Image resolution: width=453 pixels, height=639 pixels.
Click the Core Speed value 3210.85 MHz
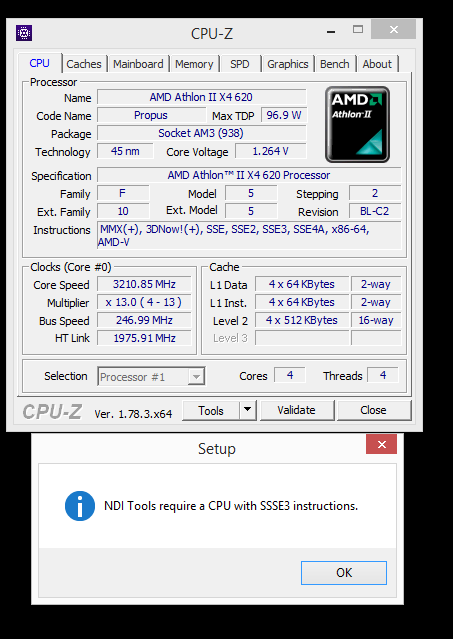(144, 284)
